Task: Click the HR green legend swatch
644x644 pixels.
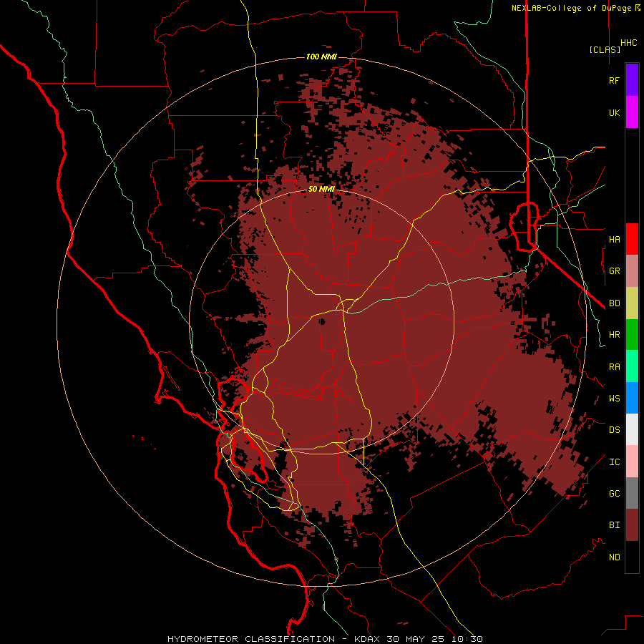Action: click(x=632, y=335)
